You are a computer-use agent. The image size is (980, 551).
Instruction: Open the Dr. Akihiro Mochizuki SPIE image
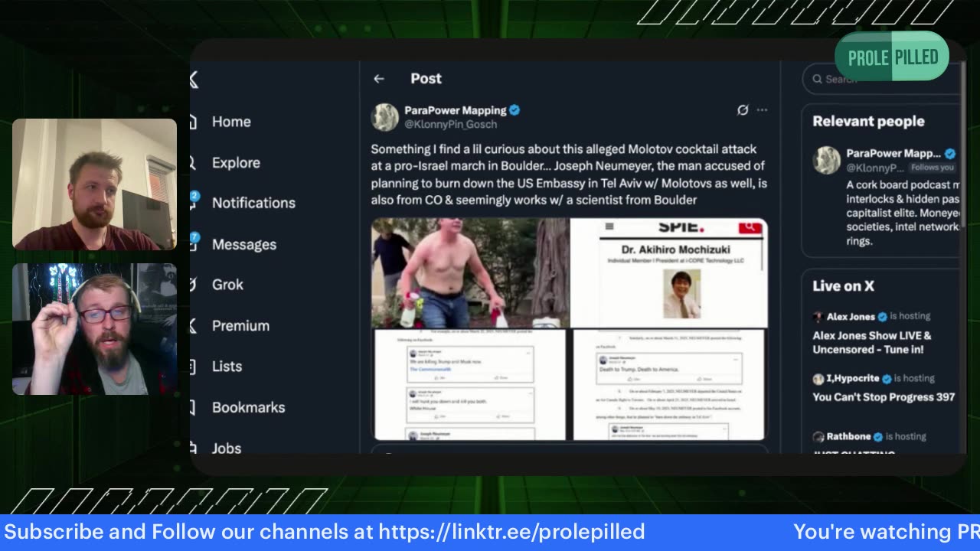669,273
